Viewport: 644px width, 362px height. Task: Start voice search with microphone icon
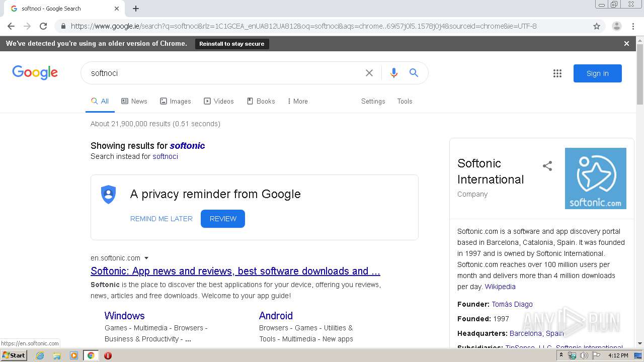[x=394, y=73]
